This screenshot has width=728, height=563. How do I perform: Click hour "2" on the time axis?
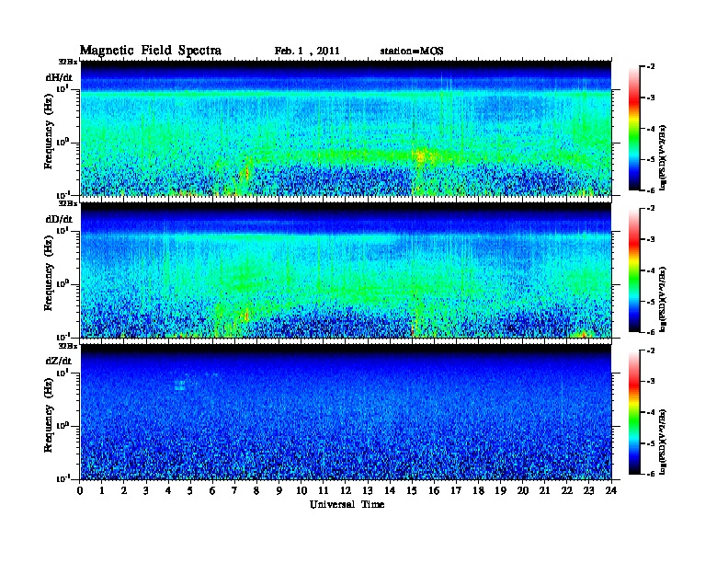click(x=124, y=490)
